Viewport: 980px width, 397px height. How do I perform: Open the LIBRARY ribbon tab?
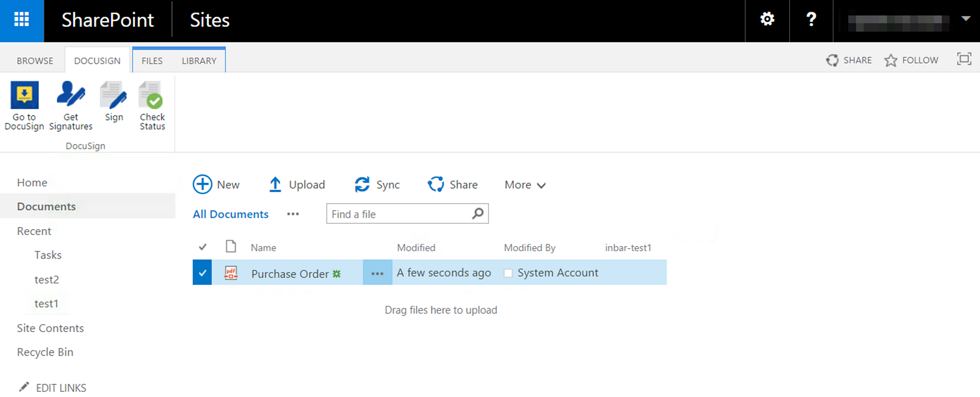(199, 61)
